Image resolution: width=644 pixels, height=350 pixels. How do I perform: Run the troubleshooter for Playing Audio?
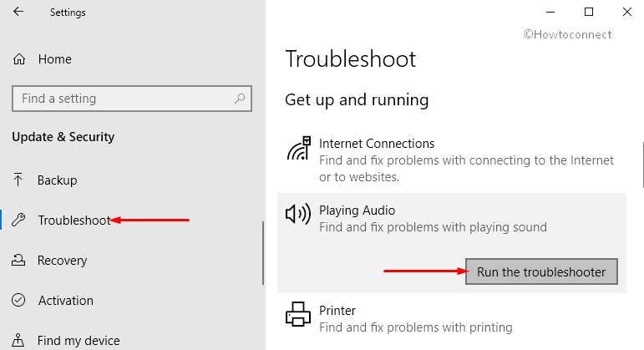(x=541, y=271)
